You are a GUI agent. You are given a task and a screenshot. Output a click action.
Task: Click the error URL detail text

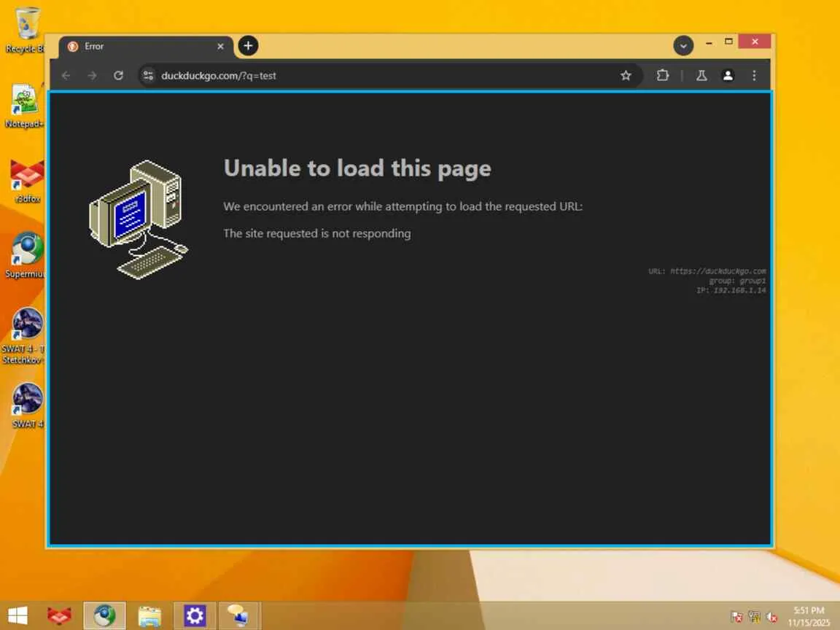pyautogui.click(x=707, y=271)
